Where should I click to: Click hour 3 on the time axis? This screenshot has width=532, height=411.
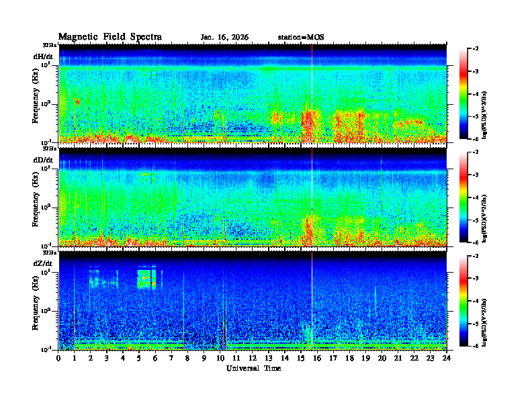pos(107,358)
